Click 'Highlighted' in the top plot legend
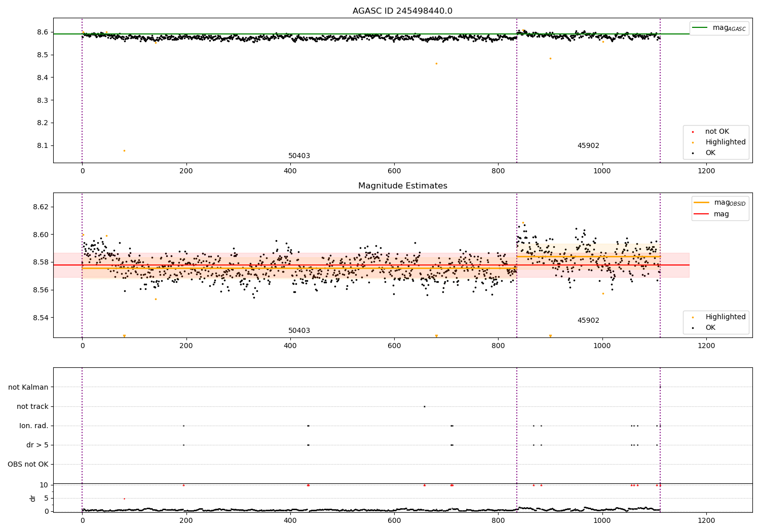 726,142
